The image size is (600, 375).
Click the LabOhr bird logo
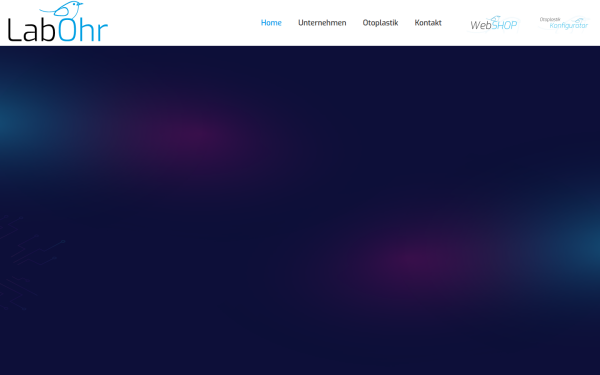click(58, 21)
